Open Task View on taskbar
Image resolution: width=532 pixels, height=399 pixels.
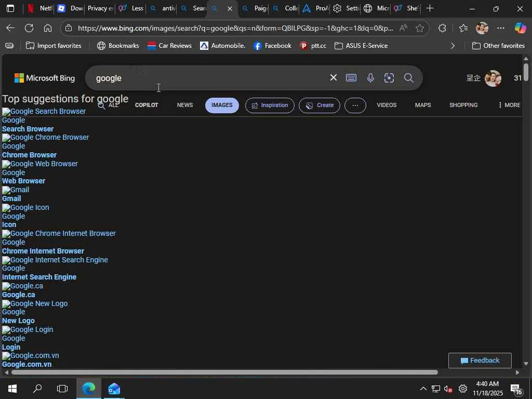(x=62, y=389)
